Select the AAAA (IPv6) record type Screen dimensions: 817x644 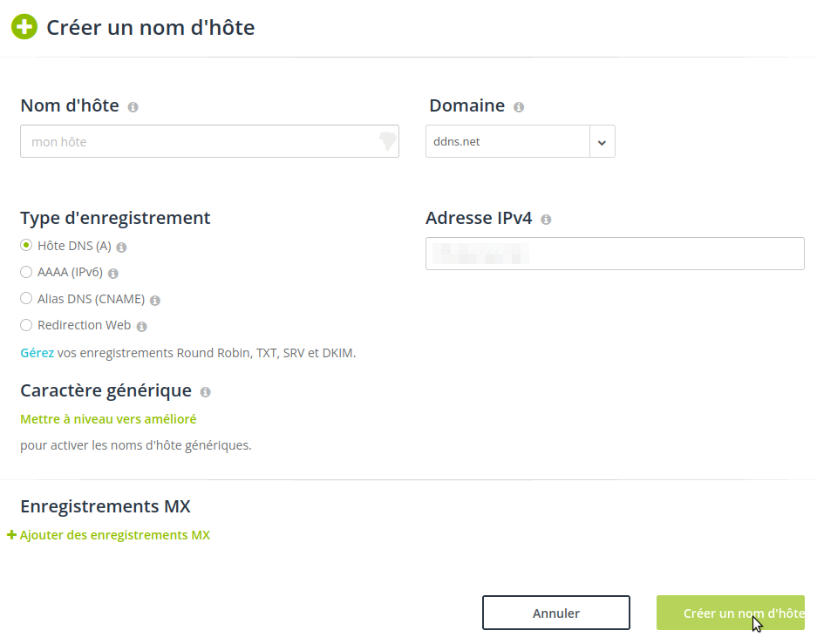(26, 272)
